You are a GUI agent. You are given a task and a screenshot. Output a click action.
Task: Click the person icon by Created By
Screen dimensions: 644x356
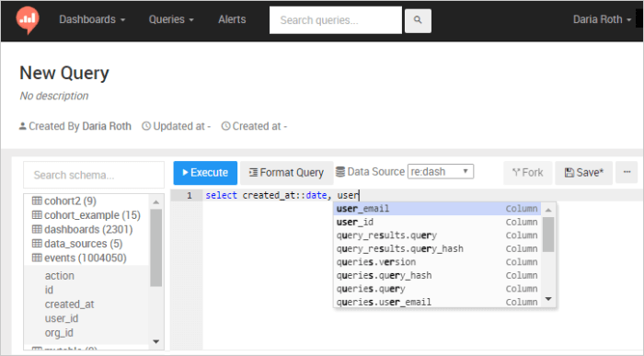23,126
